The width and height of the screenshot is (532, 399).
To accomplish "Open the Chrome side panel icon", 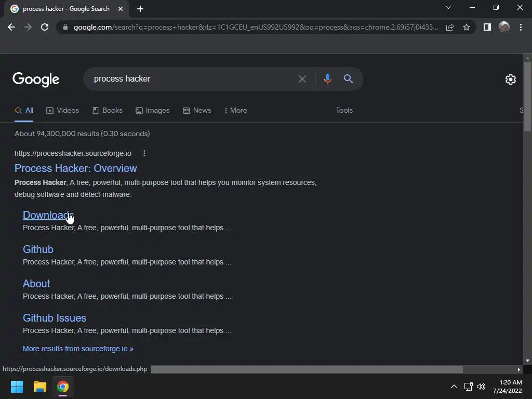I will tap(487, 27).
